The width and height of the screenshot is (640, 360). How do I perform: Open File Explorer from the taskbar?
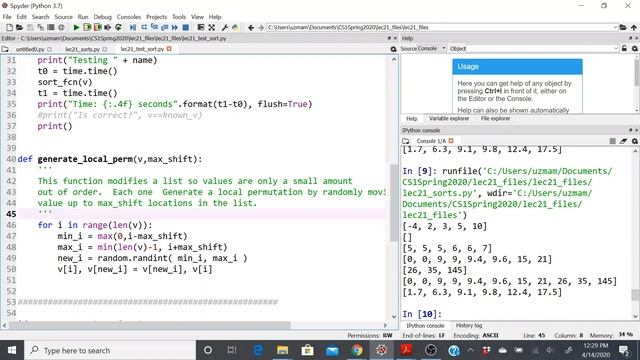coord(282,350)
